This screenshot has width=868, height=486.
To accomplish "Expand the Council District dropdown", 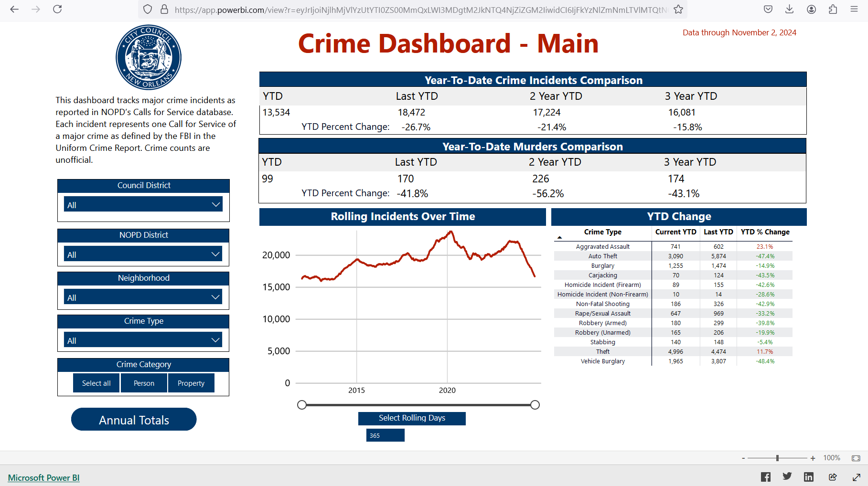I will click(143, 204).
